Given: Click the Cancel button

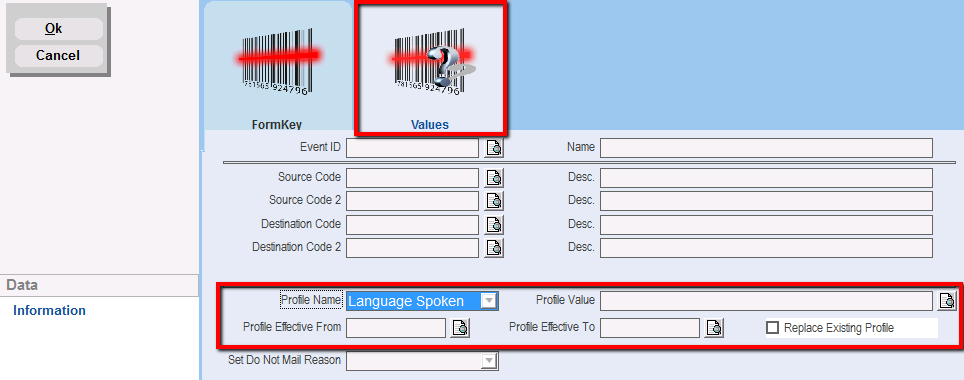Looking at the screenshot, I should coord(58,55).
